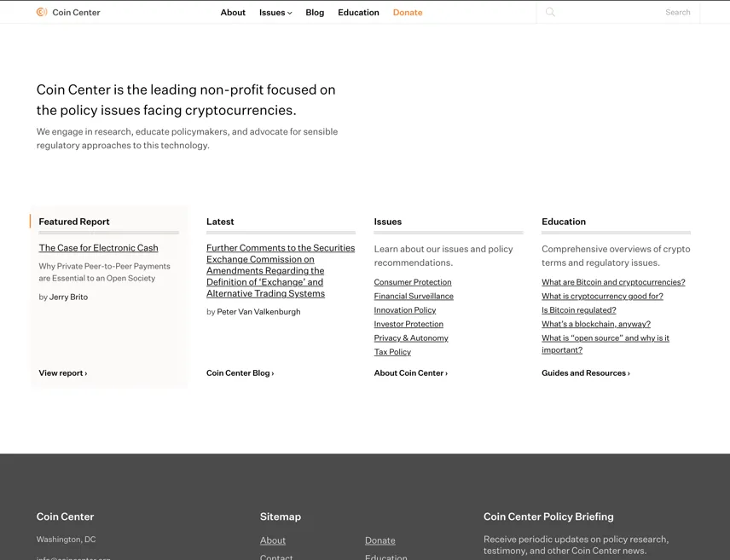Open the About nav menu item
The image size is (730, 560).
click(x=233, y=13)
